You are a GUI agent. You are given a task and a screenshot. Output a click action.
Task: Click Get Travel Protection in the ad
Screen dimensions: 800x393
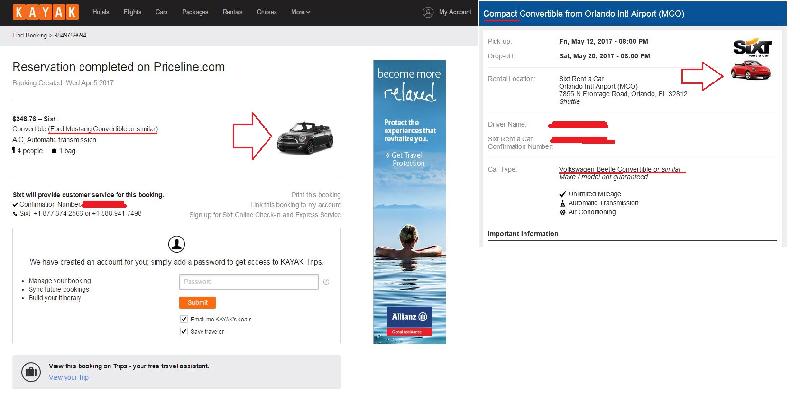pos(407,159)
